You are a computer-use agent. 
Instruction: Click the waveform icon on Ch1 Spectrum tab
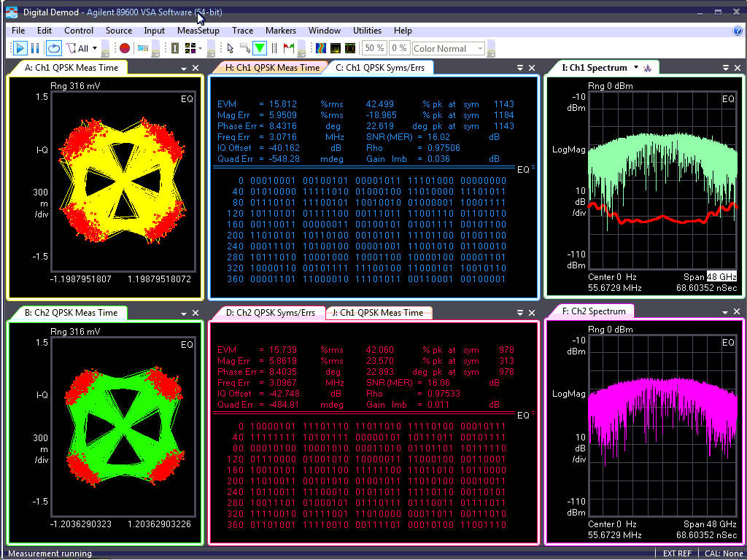coord(648,68)
